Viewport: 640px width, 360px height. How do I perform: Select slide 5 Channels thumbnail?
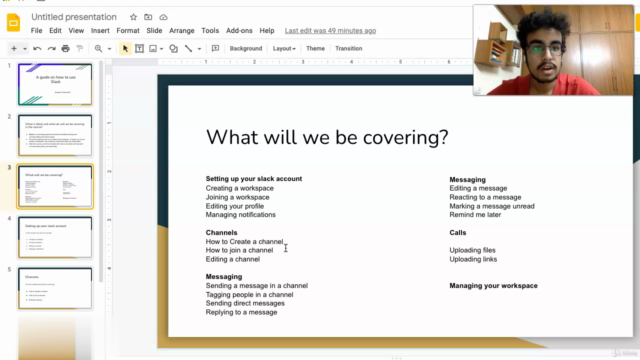pyautogui.click(x=55, y=288)
